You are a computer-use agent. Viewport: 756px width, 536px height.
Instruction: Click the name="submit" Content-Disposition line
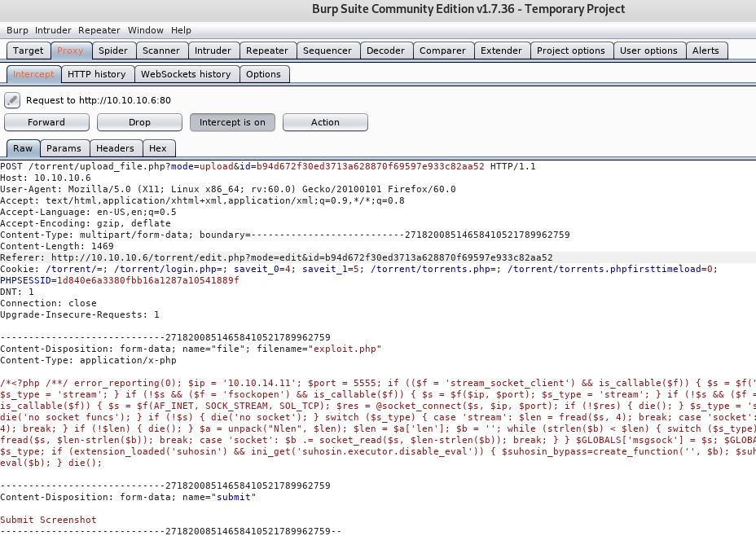(x=128, y=497)
